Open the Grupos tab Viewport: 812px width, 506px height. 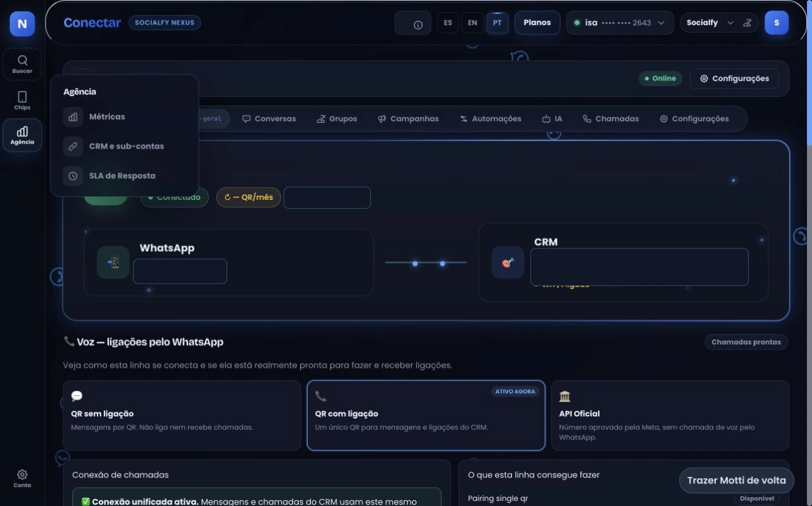337,119
